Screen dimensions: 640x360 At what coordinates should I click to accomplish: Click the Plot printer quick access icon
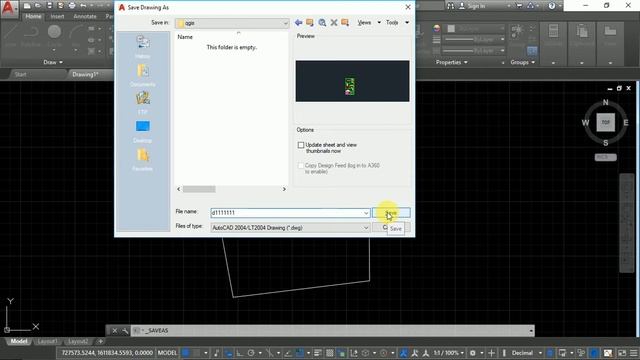pos(72,6)
